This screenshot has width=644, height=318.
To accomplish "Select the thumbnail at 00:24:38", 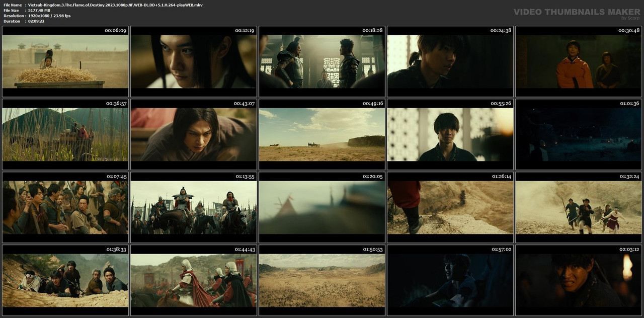I will point(450,61).
